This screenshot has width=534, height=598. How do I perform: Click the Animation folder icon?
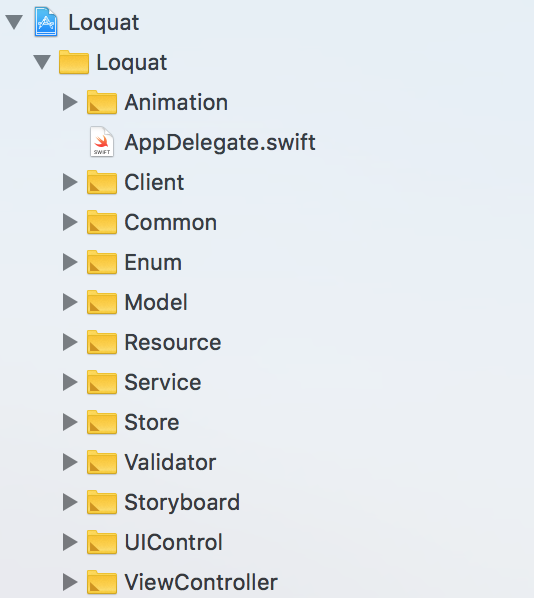102,102
